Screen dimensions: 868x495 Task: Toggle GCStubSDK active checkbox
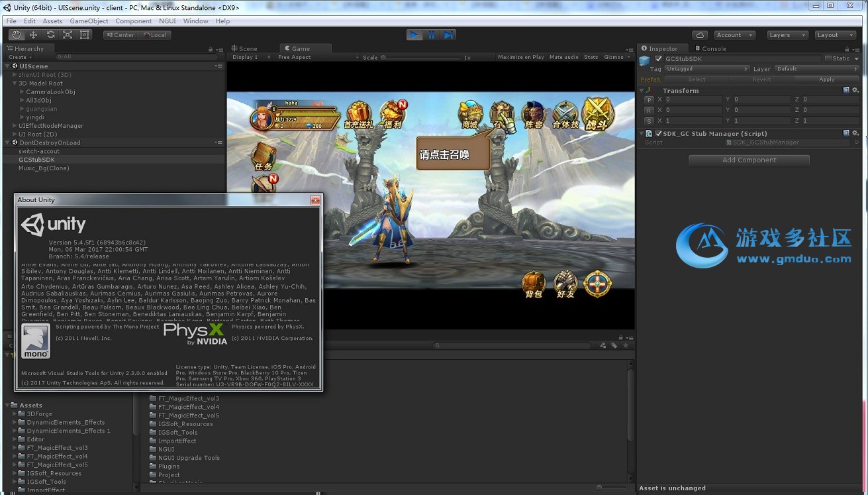click(658, 59)
